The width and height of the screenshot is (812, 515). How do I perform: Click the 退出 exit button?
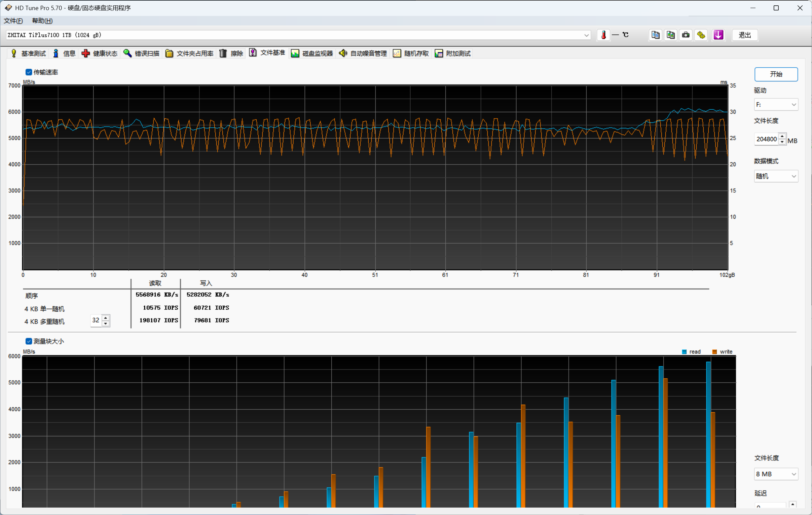click(x=745, y=35)
